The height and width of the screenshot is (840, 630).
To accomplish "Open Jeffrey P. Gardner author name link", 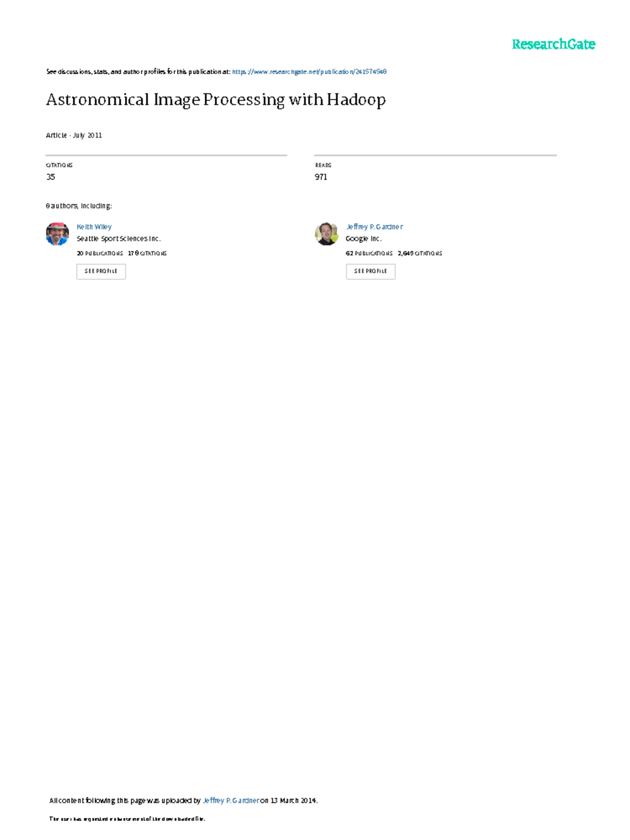I will pos(374,227).
